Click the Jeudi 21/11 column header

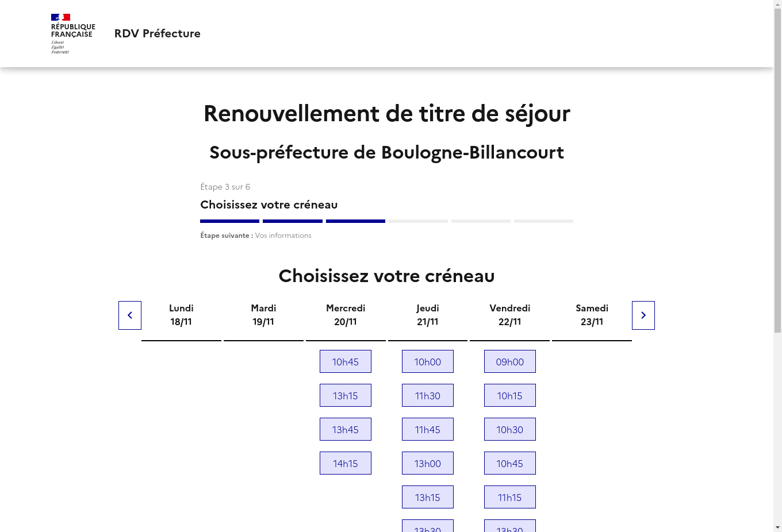(428, 315)
